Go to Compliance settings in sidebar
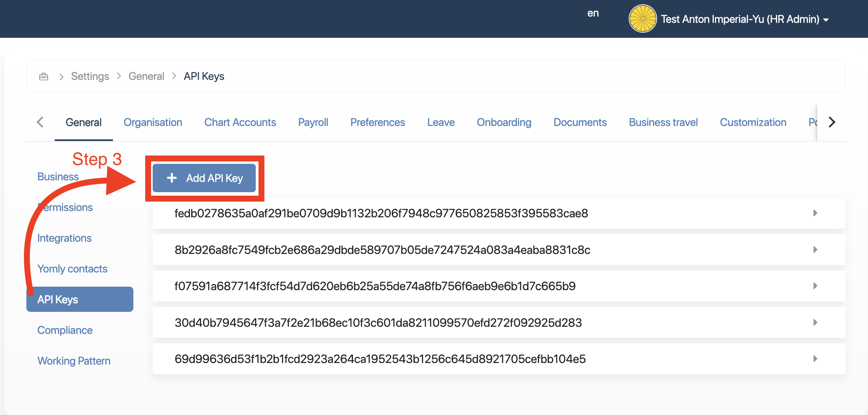Viewport: 868px width, 415px height. click(x=65, y=330)
